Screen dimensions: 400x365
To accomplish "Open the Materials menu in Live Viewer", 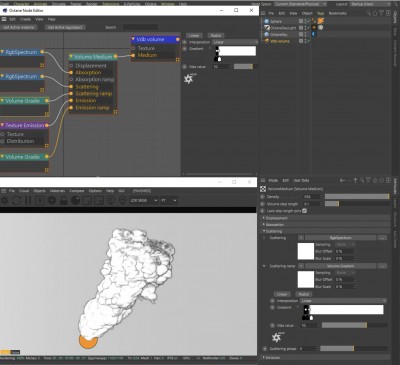I will [x=57, y=191].
